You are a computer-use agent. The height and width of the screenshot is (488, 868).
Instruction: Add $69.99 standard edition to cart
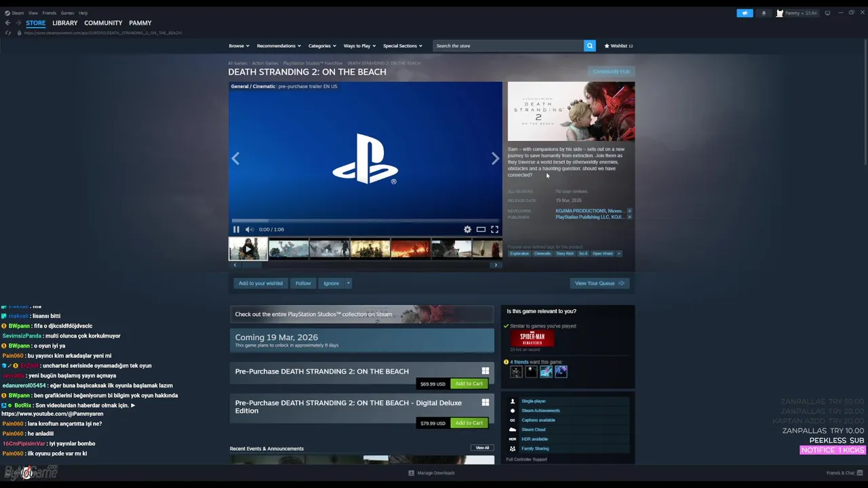[469, 384]
